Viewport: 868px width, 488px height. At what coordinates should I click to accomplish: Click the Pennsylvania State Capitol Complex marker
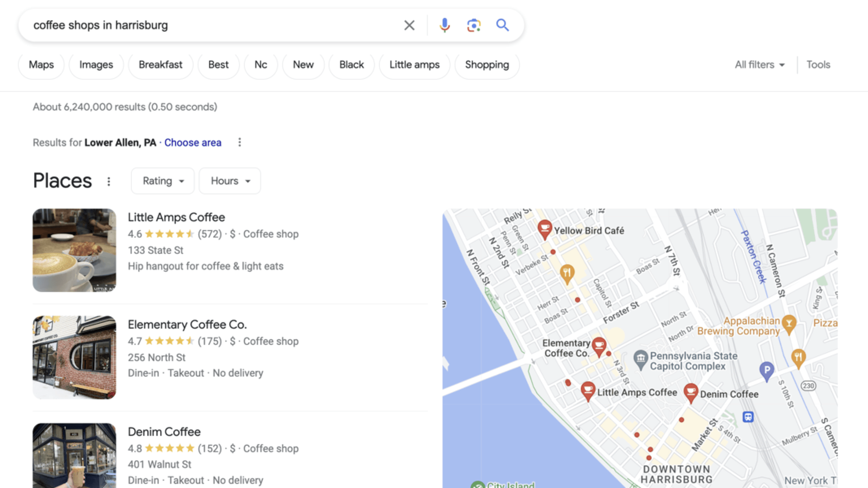tap(641, 359)
